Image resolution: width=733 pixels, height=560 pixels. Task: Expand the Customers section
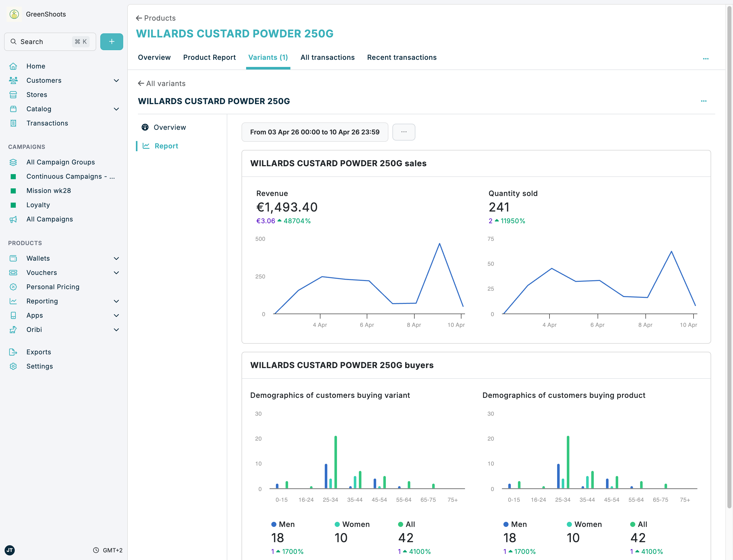(x=116, y=80)
